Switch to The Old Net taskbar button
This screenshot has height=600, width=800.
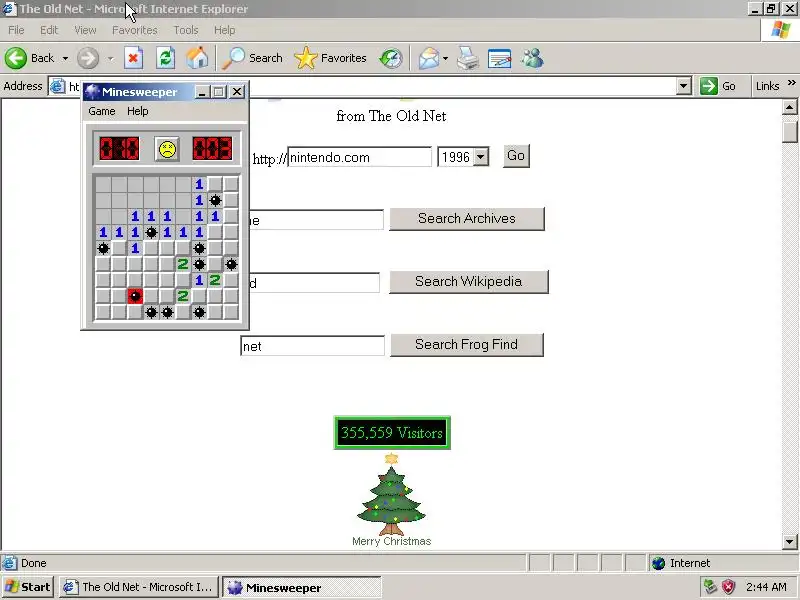[x=138, y=587]
